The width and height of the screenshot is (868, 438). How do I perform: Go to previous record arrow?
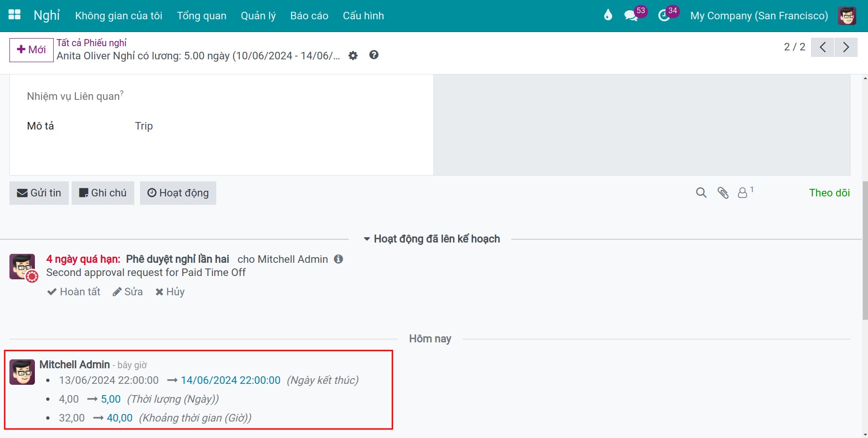pyautogui.click(x=823, y=47)
